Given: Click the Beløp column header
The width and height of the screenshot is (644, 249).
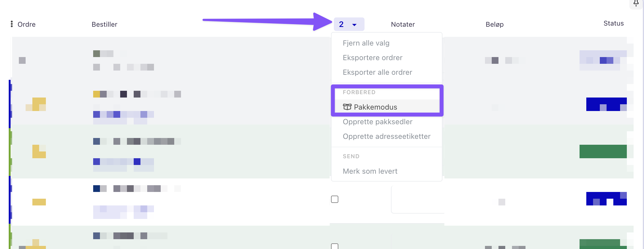Looking at the screenshot, I should (x=495, y=24).
